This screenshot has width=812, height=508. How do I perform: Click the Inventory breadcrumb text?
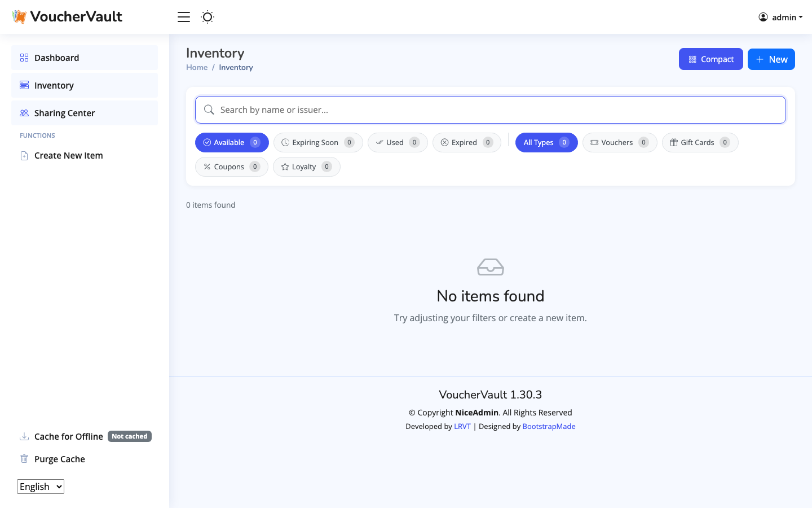(236, 67)
